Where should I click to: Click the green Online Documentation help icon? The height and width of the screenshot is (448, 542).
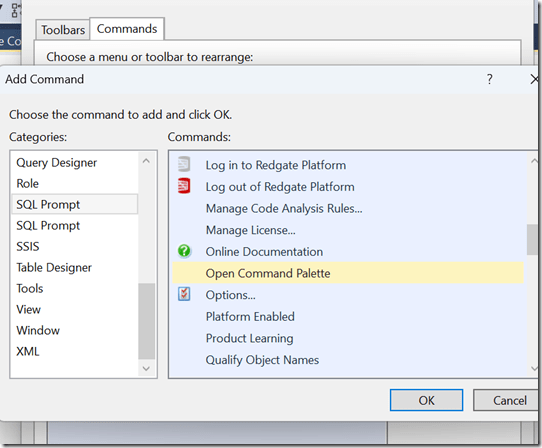click(x=184, y=251)
